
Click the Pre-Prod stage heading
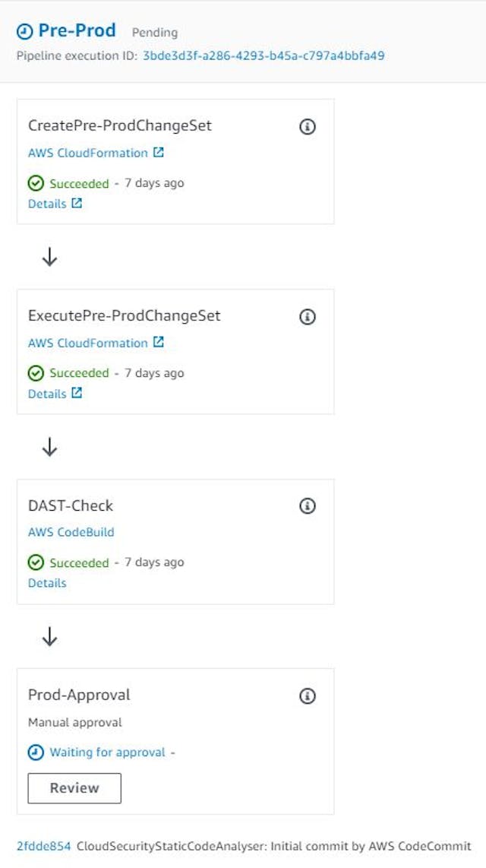tap(77, 30)
